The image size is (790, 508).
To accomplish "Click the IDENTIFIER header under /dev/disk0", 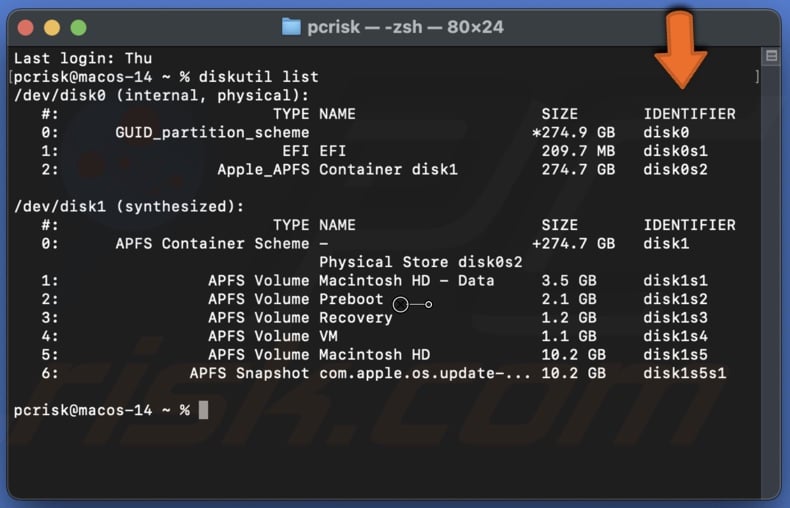I will click(689, 114).
